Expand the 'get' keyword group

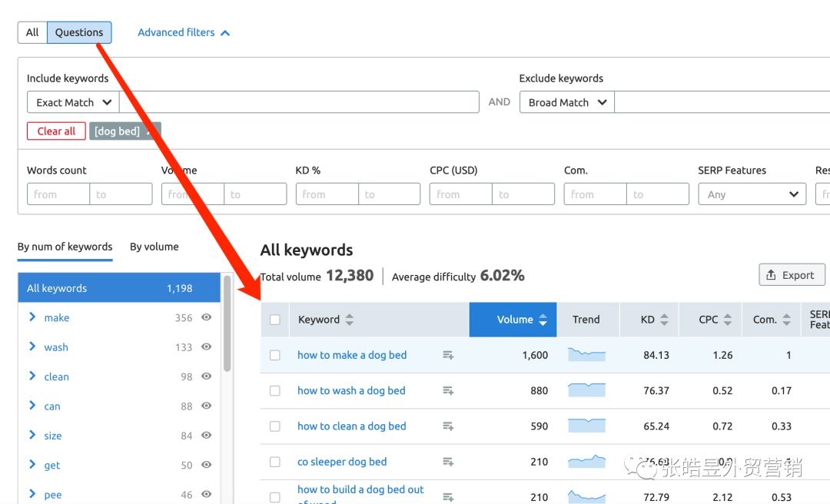point(32,464)
